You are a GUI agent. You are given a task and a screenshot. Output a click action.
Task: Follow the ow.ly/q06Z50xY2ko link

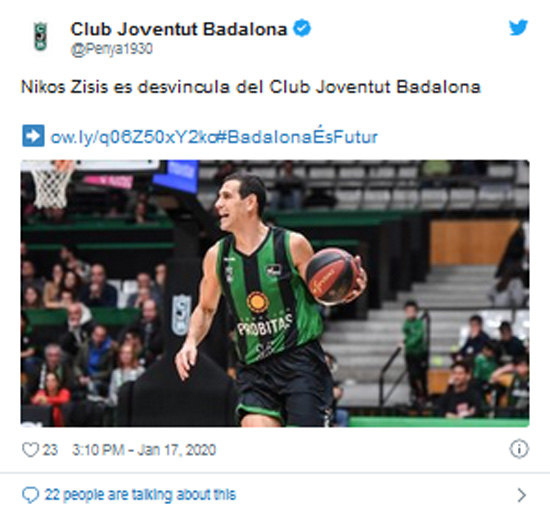[133, 137]
